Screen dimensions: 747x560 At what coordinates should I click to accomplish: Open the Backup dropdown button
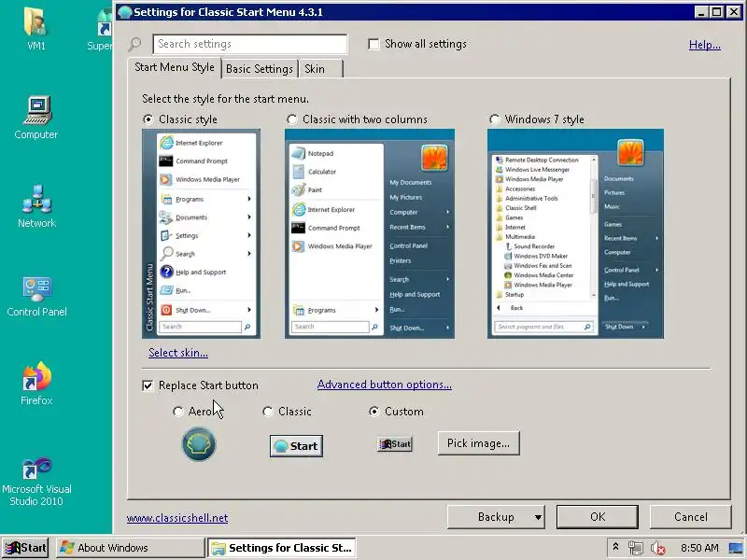pyautogui.click(x=496, y=517)
